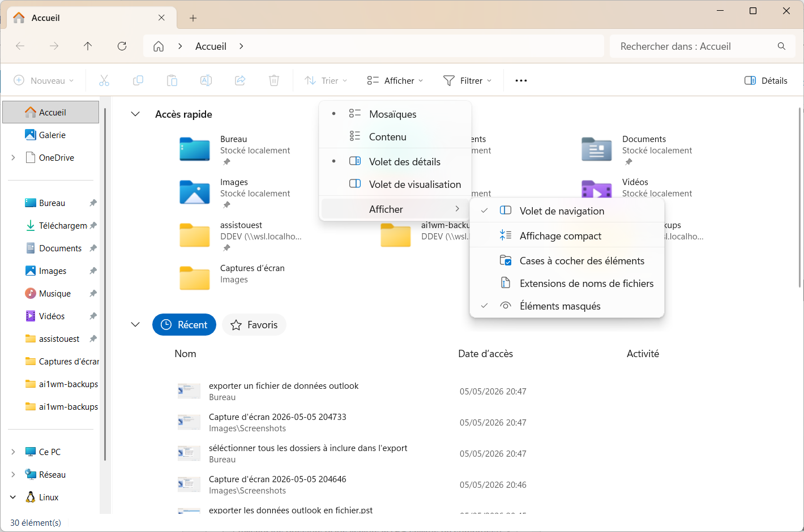Enable Extensions de noms de fichiers

coord(567,283)
